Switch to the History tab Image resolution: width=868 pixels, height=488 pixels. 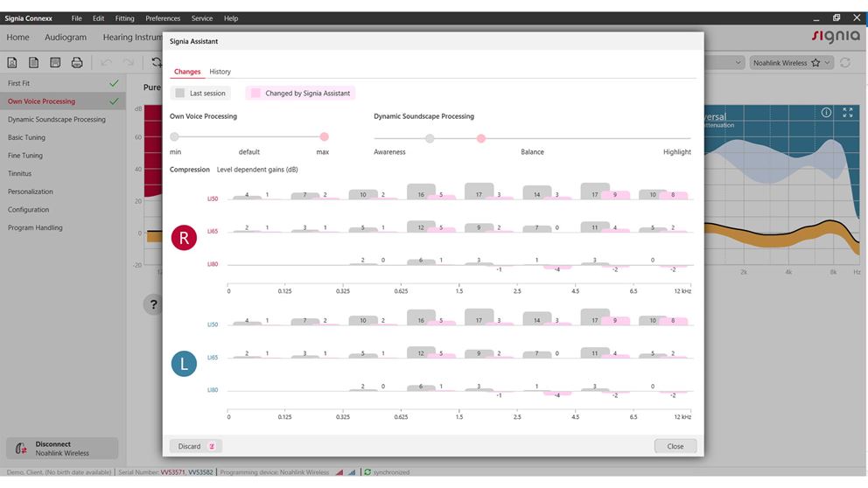click(x=220, y=72)
